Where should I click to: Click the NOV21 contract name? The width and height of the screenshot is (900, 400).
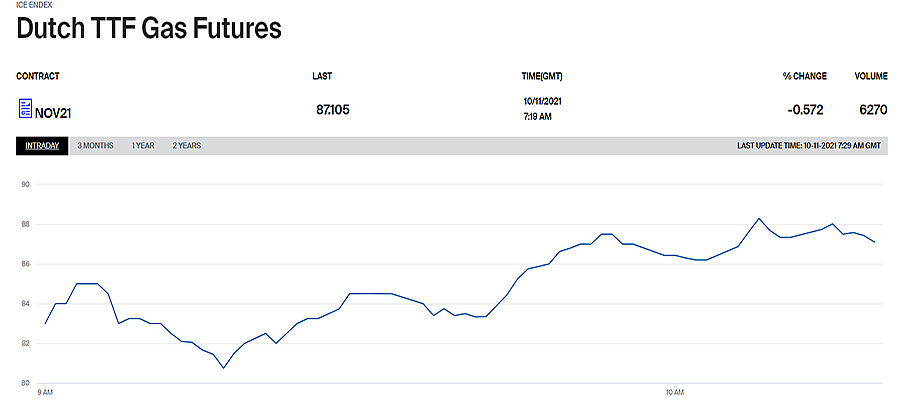tap(53, 114)
